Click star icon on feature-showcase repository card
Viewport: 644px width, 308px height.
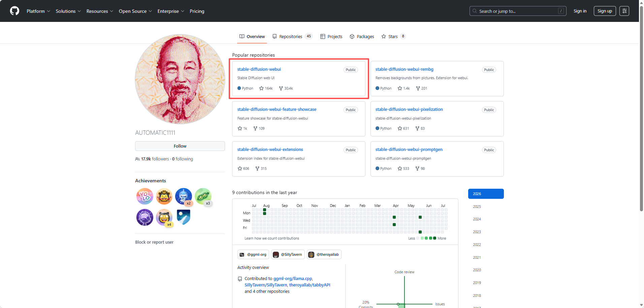[240, 128]
